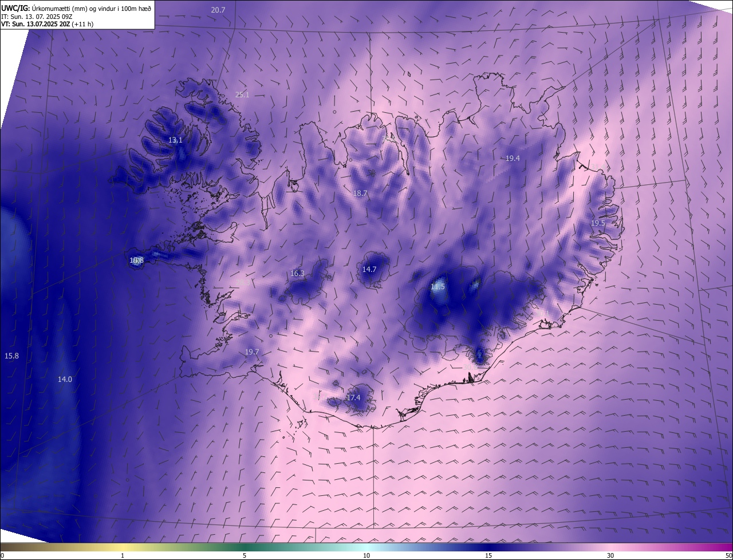This screenshot has width=733, height=560.
Task: Click the 25.1 precipitable water value
Action: pyautogui.click(x=242, y=95)
